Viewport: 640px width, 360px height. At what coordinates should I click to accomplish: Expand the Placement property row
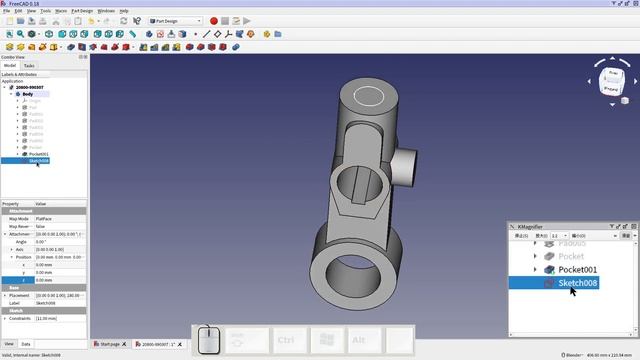coord(5,295)
